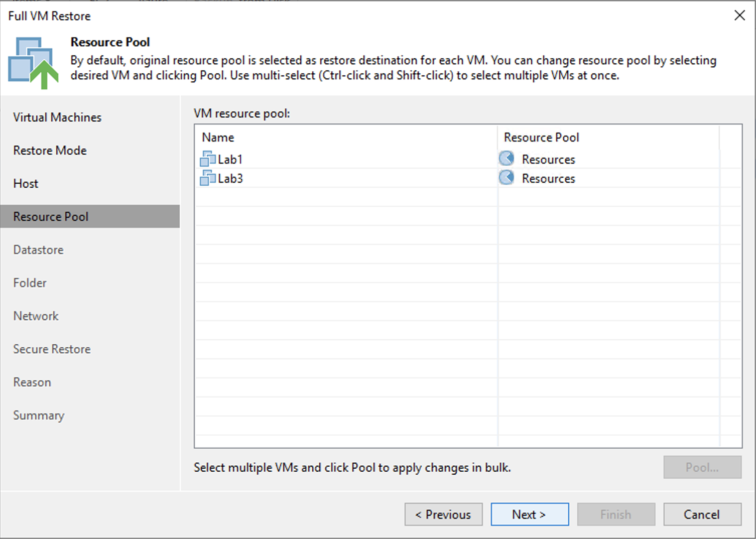This screenshot has height=539, width=756.
Task: Select the Lab3 VM name
Action: [230, 179]
